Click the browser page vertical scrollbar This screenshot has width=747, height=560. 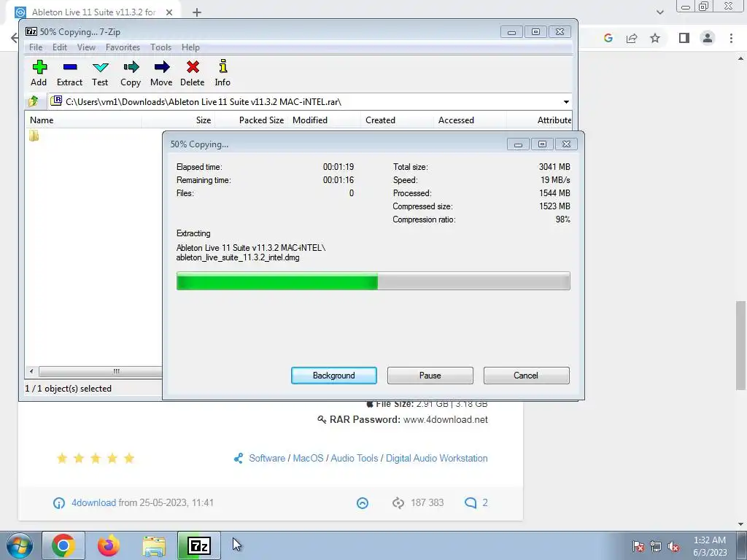click(x=740, y=345)
